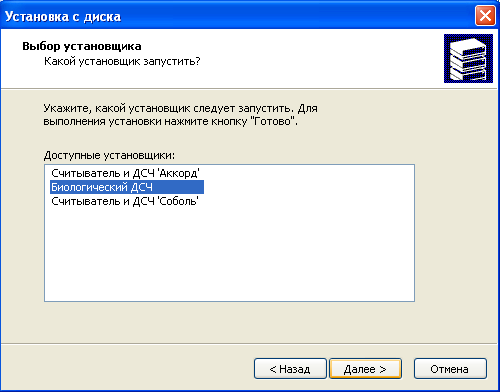Select the highlighted Биологический ДСЧ entry
Screen dimensions: 500x392
[127, 187]
